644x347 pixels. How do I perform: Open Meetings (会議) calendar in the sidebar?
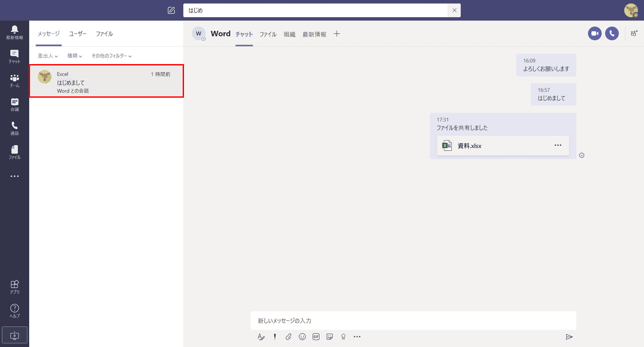tap(15, 104)
